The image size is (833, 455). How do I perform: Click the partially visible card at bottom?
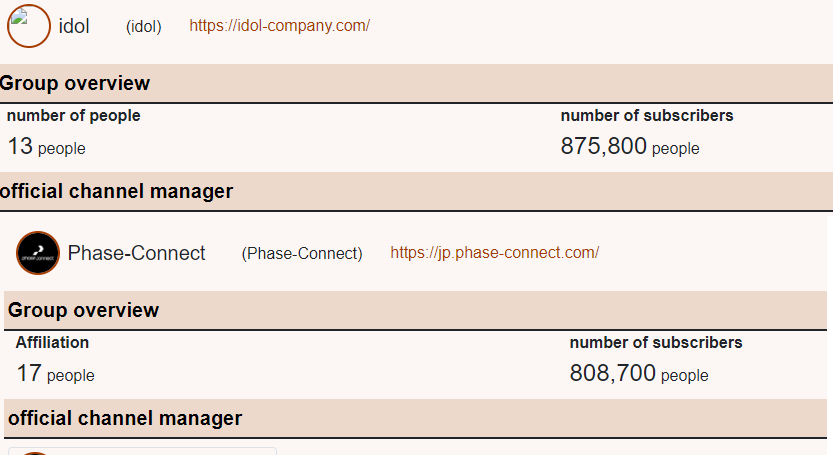coord(140,451)
